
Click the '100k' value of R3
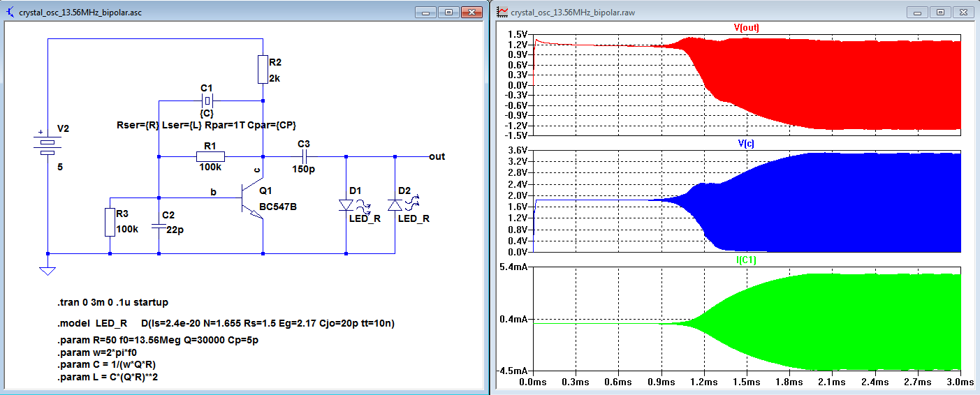128,229
